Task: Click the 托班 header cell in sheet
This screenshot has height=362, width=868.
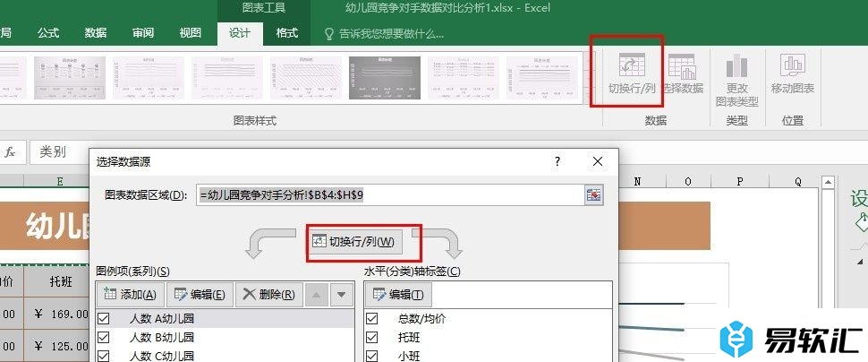Action: (56, 282)
